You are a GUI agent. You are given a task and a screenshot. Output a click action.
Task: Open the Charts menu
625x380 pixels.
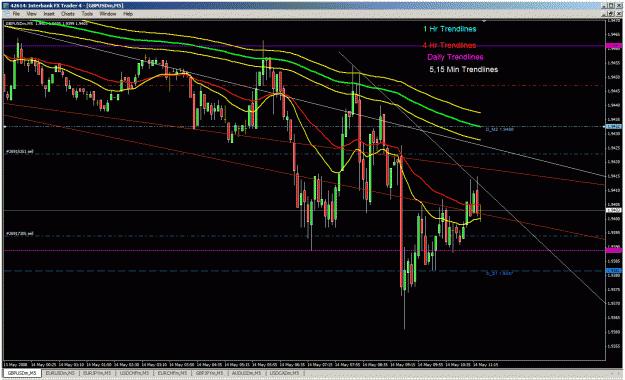click(68, 14)
